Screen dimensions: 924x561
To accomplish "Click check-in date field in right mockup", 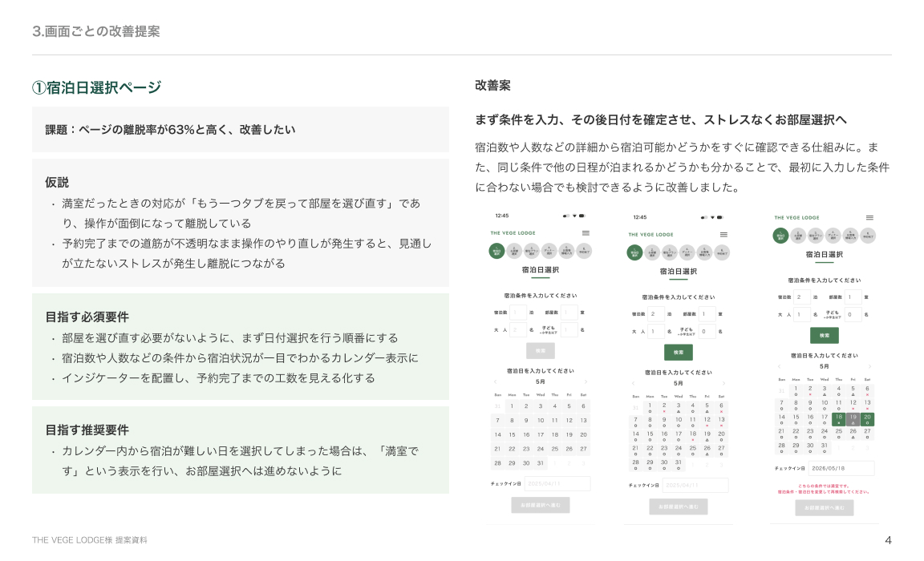I will 841,468.
